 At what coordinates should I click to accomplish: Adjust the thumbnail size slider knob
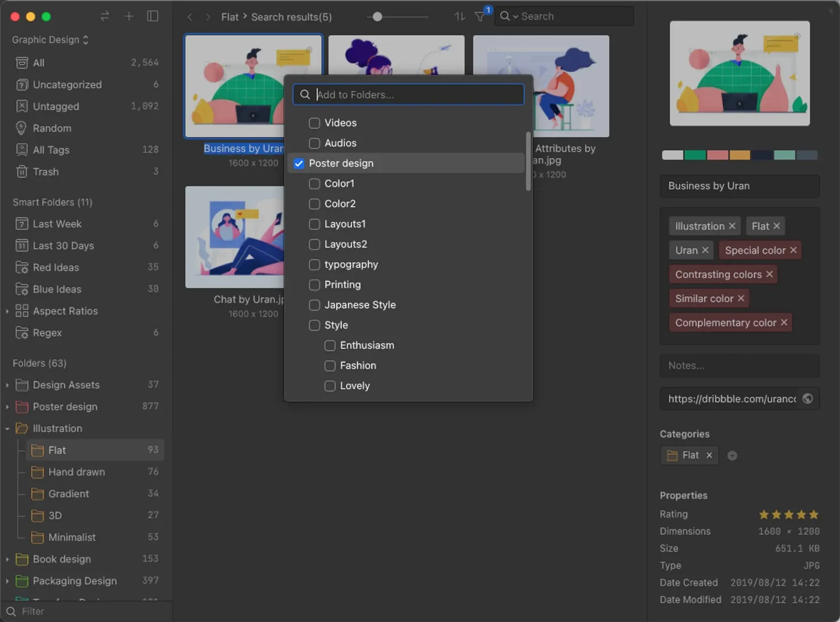[378, 16]
